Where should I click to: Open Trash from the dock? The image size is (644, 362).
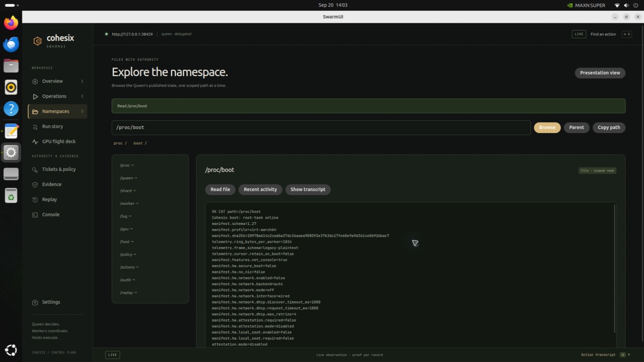pos(11,196)
